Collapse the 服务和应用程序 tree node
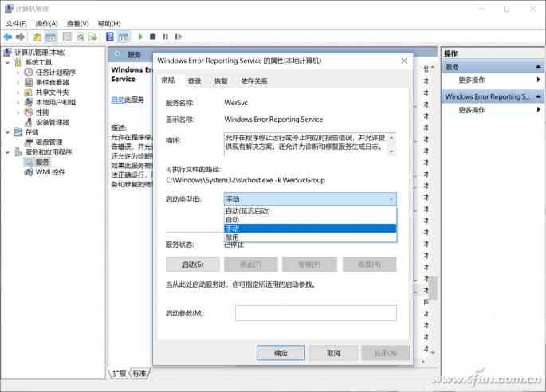 click(x=8, y=152)
